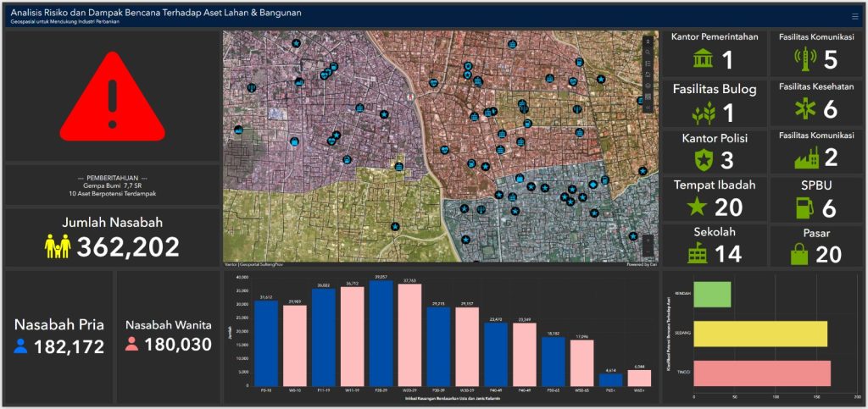Click the Kantor Pemerintahan building icon
This screenshot has height=409, width=868.
[702, 59]
